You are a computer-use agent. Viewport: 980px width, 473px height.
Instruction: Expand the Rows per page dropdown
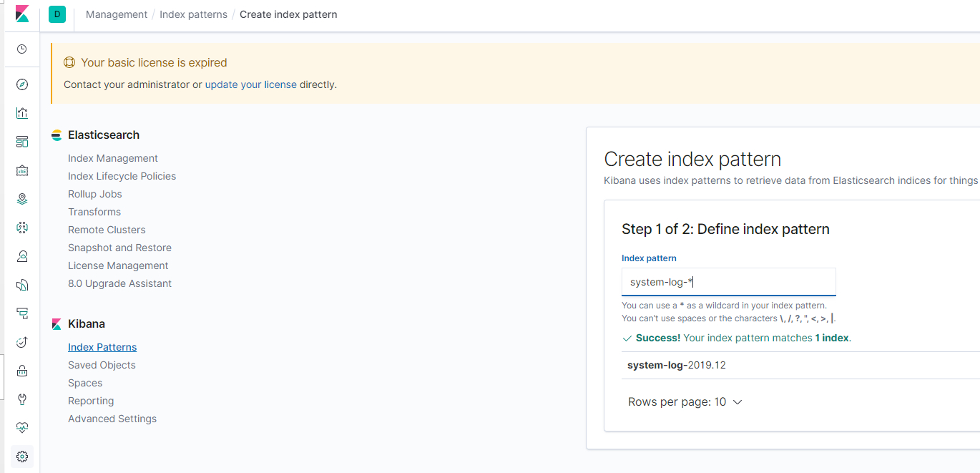[x=685, y=401]
